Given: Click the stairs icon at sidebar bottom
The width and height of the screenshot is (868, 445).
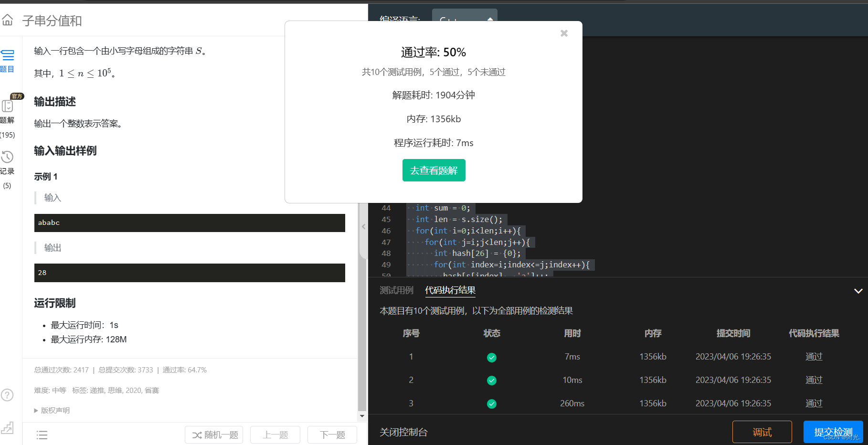Looking at the screenshot, I should coord(7,427).
